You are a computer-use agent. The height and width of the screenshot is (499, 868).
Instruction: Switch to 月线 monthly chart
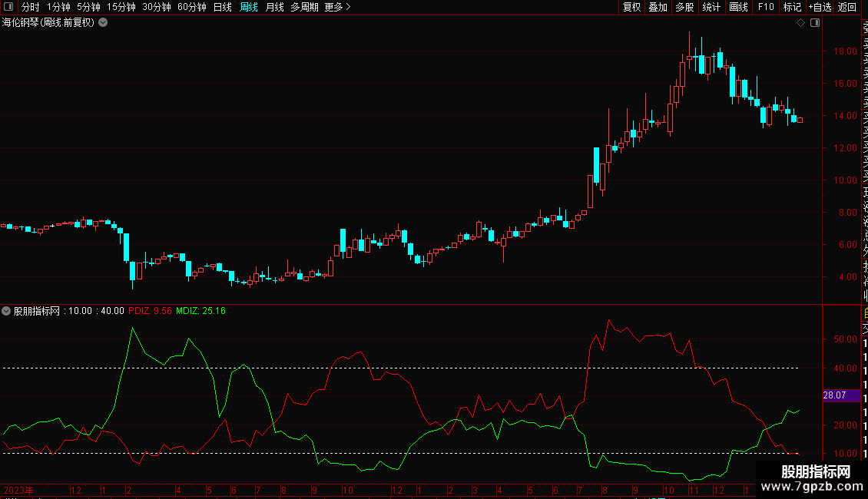coord(274,7)
